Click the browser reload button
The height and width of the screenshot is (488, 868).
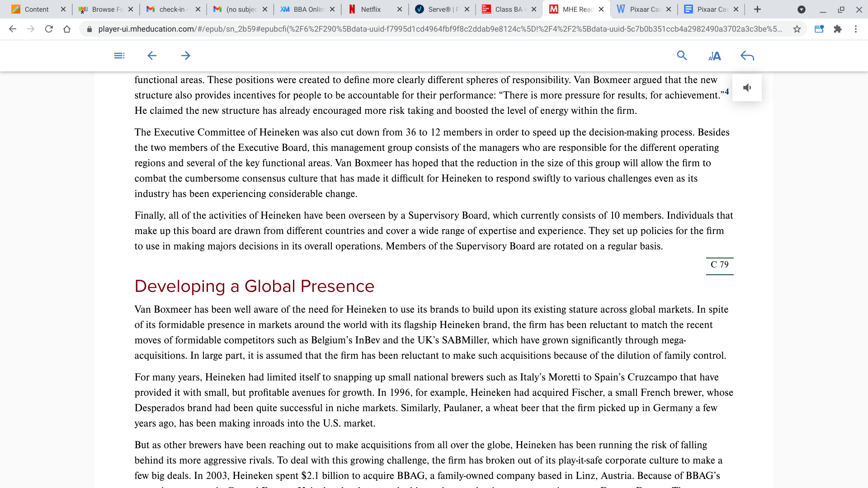point(49,29)
